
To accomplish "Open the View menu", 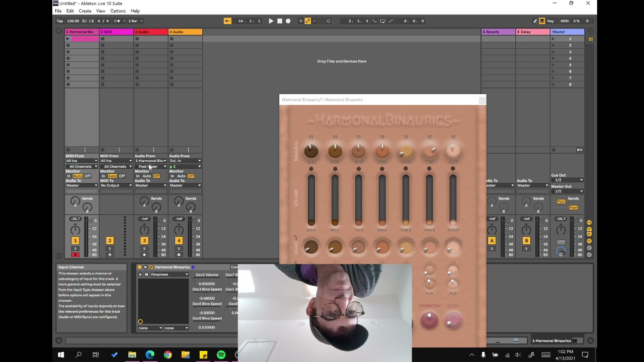I will [101, 11].
